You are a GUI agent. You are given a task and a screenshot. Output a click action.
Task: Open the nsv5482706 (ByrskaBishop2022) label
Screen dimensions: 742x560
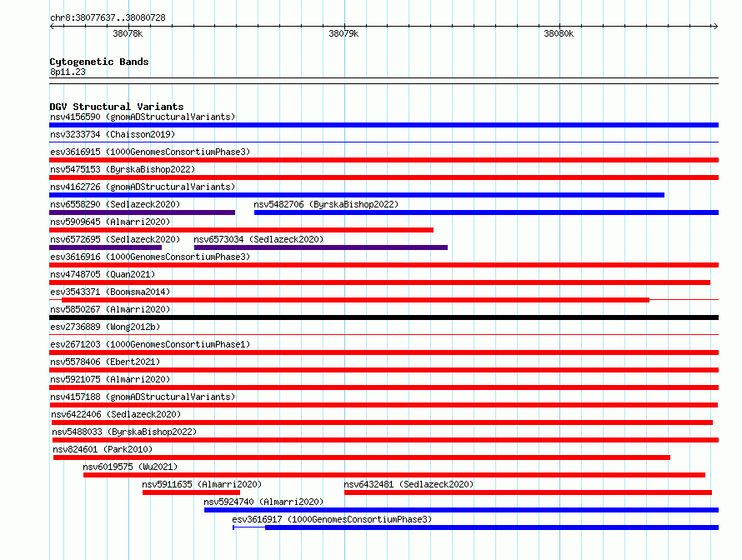pos(326,204)
